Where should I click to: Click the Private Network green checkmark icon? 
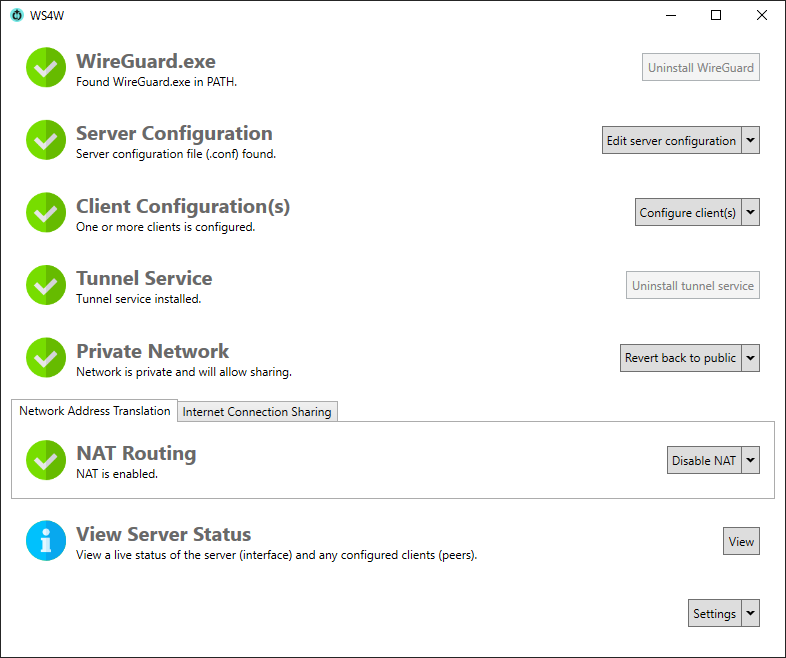pos(45,358)
